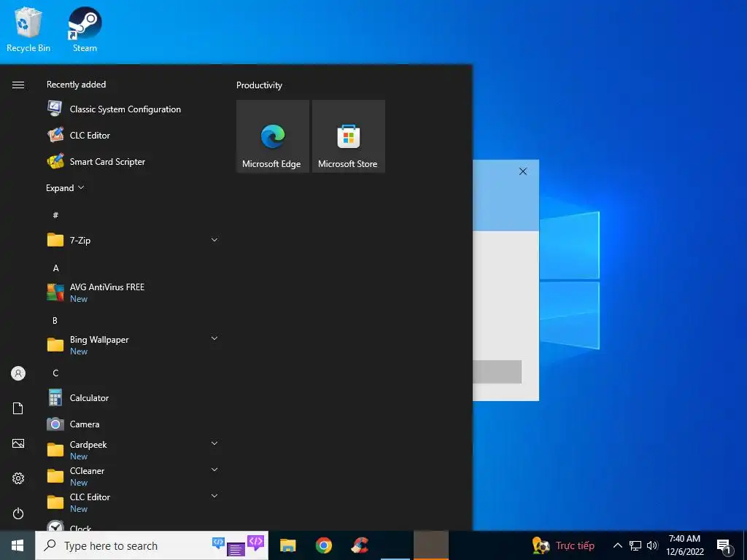Image resolution: width=747 pixels, height=560 pixels.
Task: Open File Explorer from taskbar
Action: click(287, 545)
